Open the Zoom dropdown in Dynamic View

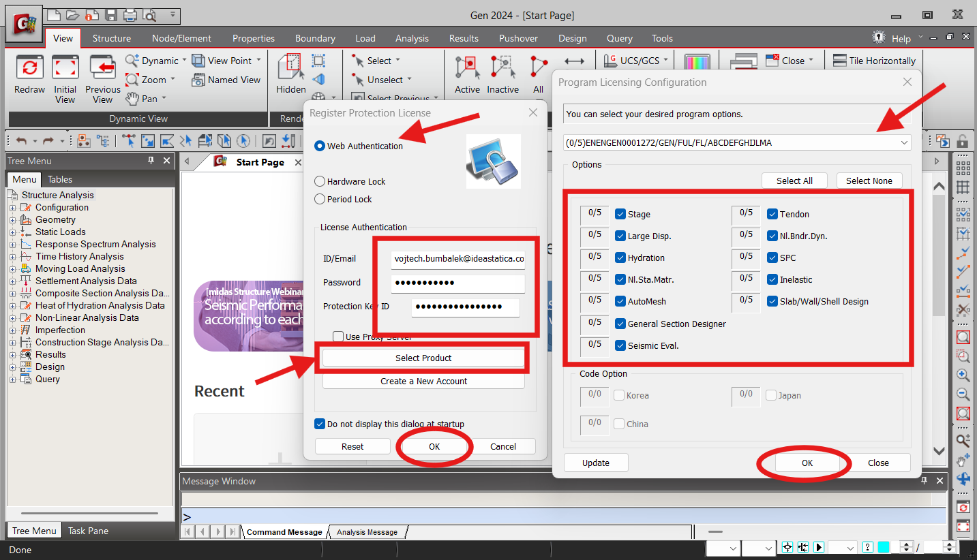[x=172, y=80]
